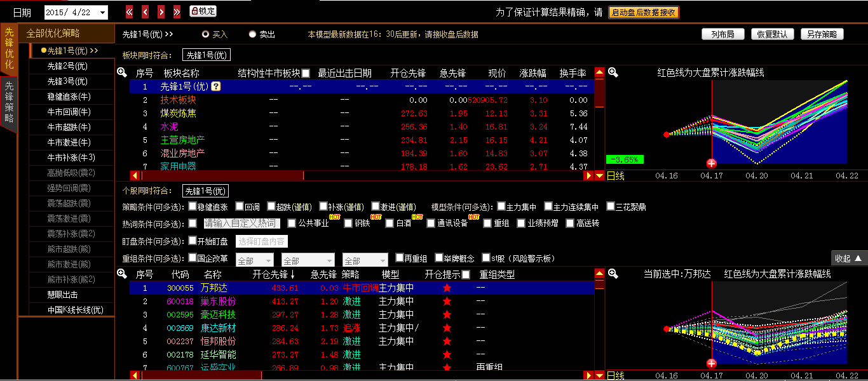Viewport: 868px width, 381px height.
Task: Click red plus marker on top chart
Action: 712,163
